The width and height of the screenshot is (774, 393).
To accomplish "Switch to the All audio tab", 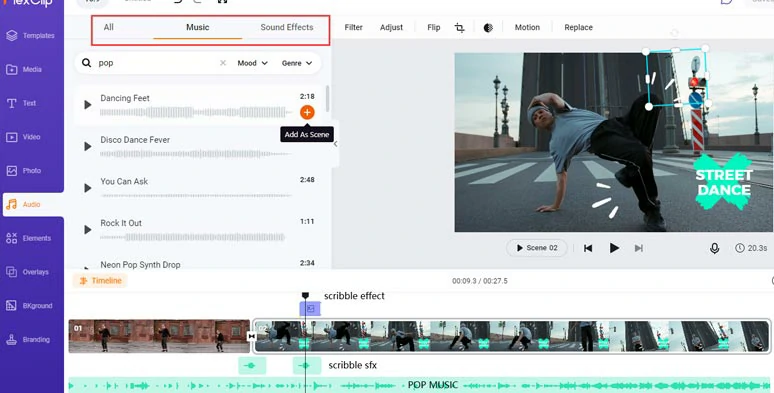I will pos(109,28).
